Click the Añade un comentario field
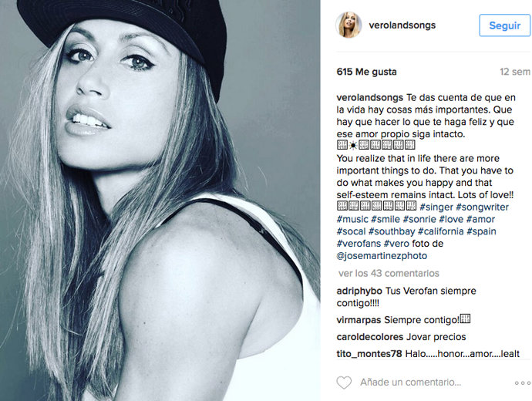The width and height of the screenshot is (532, 401). click(x=410, y=382)
